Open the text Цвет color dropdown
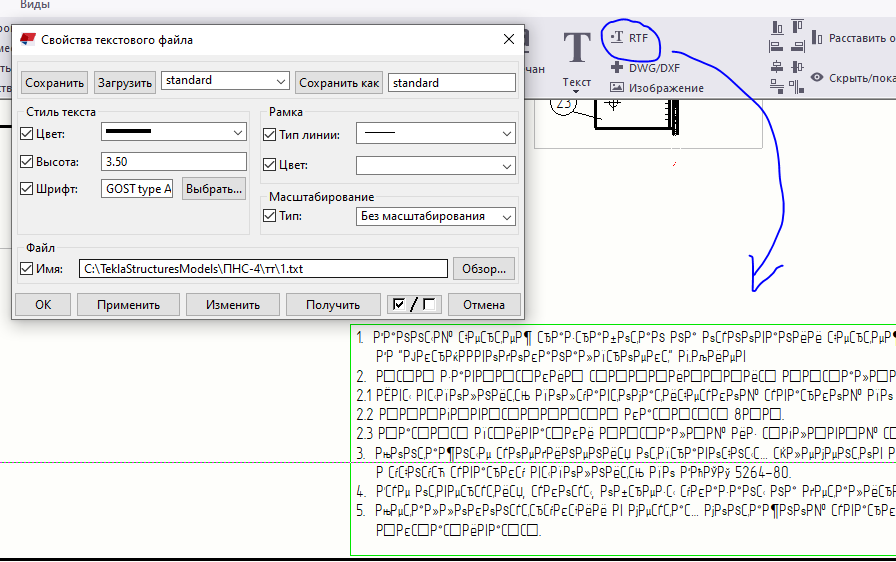Screen dimensions: 896x562 [x=174, y=132]
